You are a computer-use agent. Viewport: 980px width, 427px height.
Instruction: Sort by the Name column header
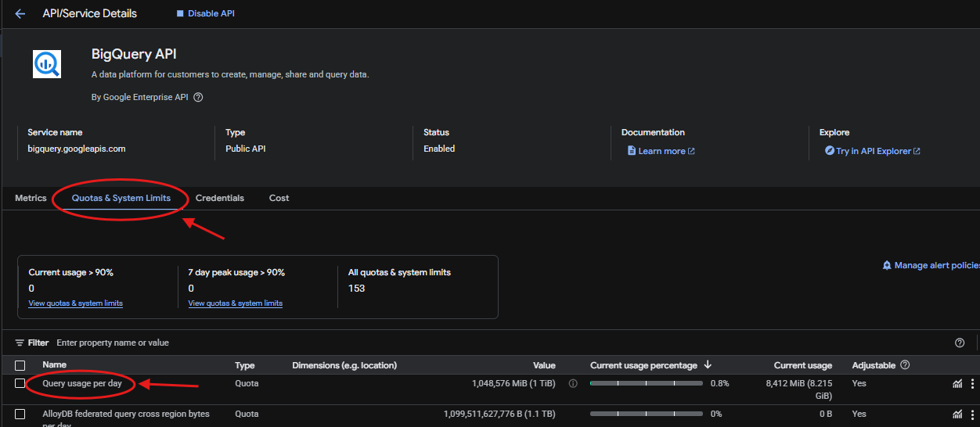point(55,365)
